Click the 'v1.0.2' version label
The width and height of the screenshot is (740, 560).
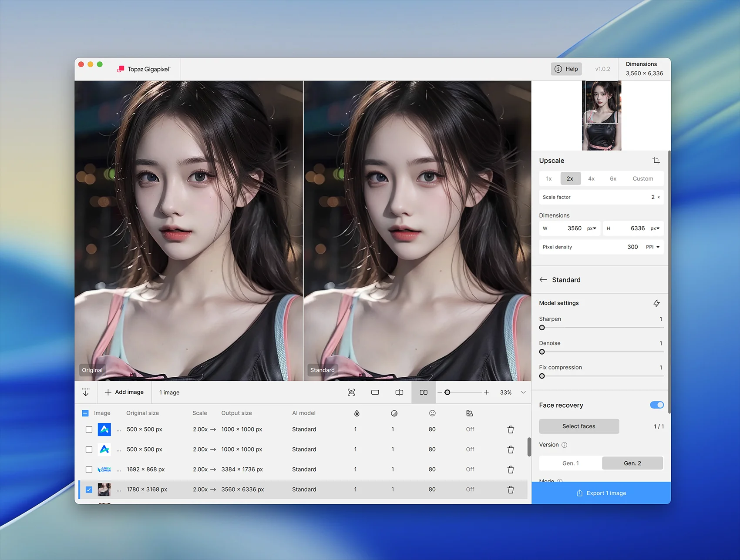coord(602,69)
